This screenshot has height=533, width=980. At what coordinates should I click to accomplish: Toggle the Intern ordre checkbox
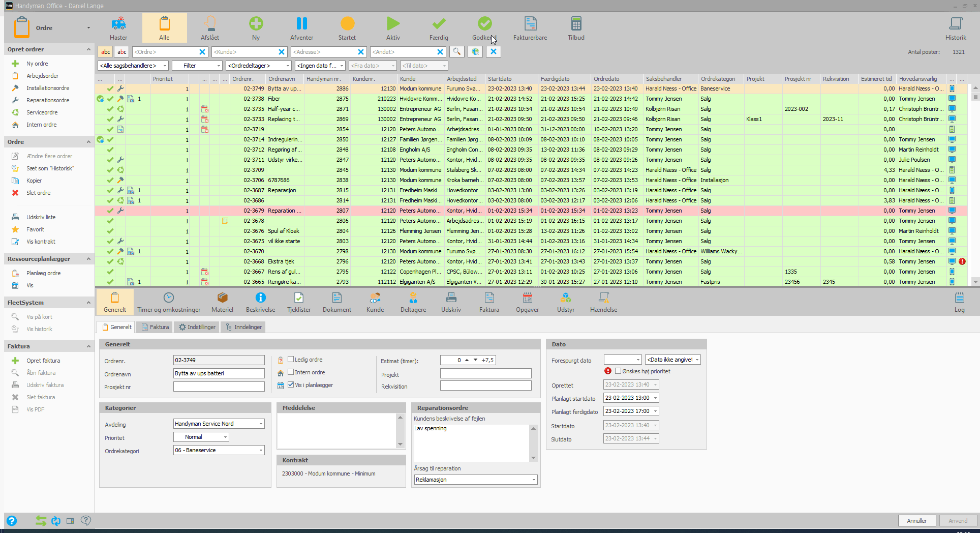click(291, 372)
